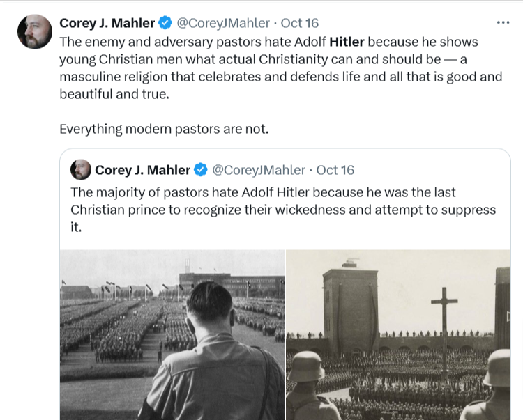Open the three-dot more options menu
Image resolution: width=523 pixels, height=420 pixels.
point(503,22)
